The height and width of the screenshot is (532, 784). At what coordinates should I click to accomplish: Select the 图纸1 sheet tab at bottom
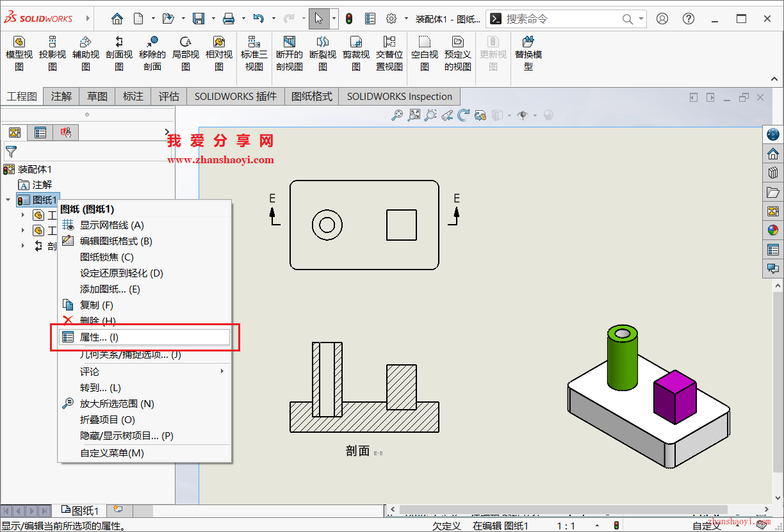click(80, 510)
